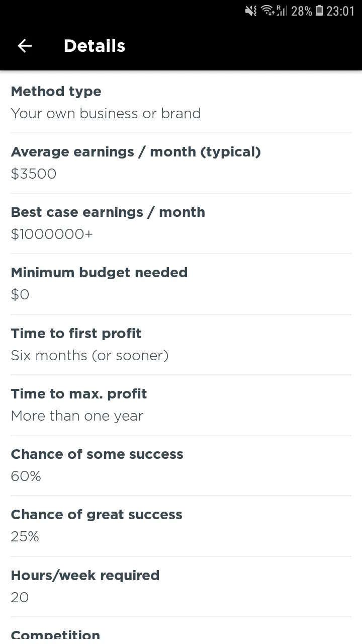Tap the $3500 earnings value

(34, 174)
